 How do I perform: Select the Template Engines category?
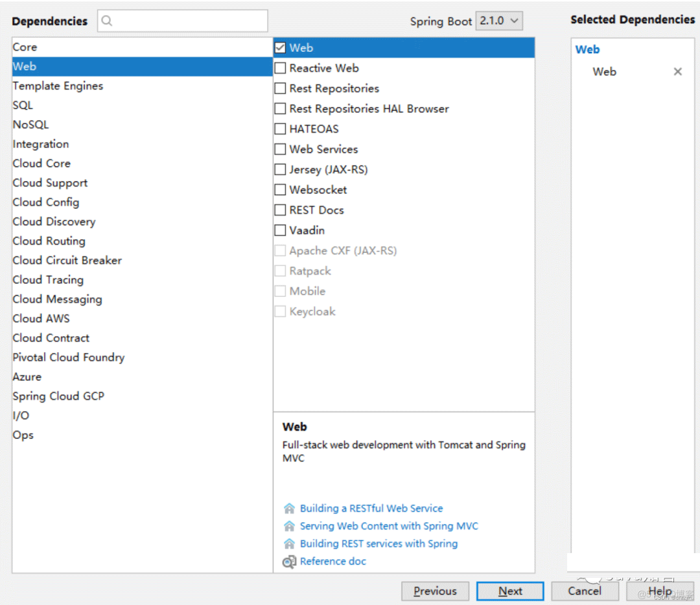(x=142, y=86)
